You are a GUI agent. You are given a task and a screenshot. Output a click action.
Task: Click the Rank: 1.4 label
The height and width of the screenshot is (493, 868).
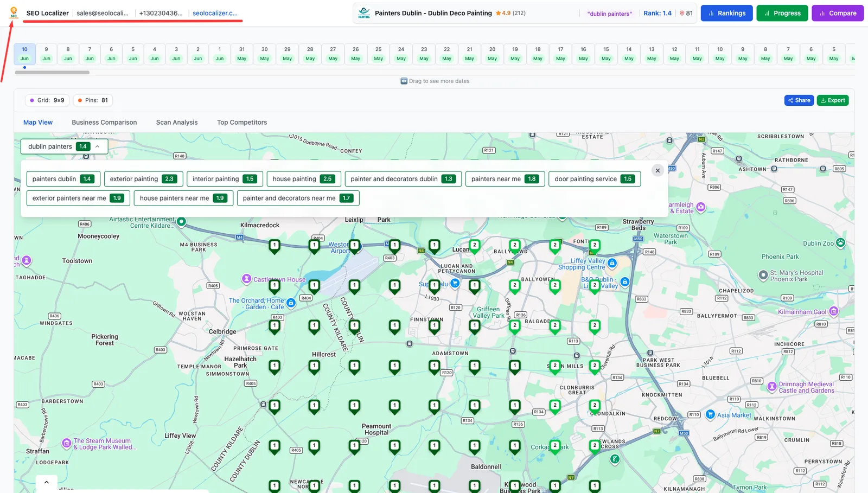pyautogui.click(x=658, y=13)
